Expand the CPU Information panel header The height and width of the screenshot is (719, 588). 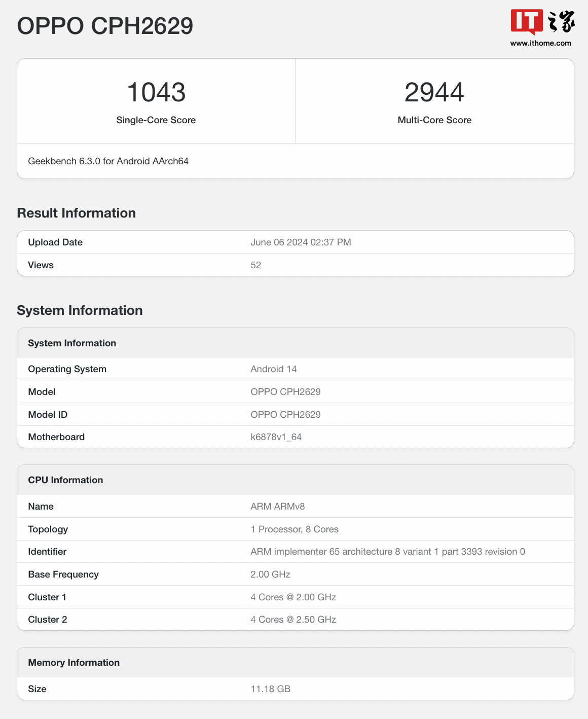65,480
